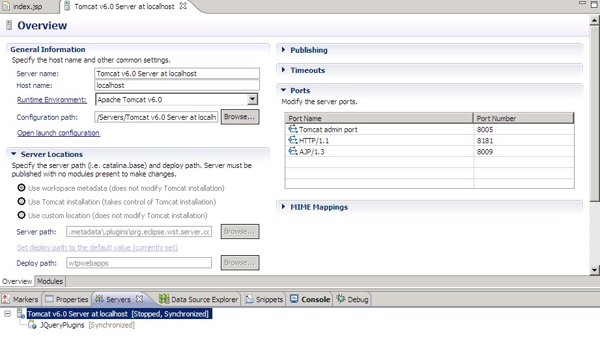Viewport: 600px width, 364px height.
Task: Click the Snippets view icon
Action: point(249,299)
